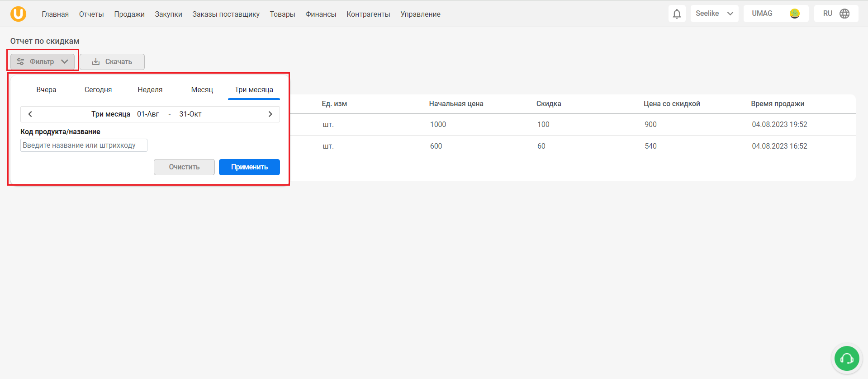
Task: Open the Финансы menu
Action: (x=321, y=14)
